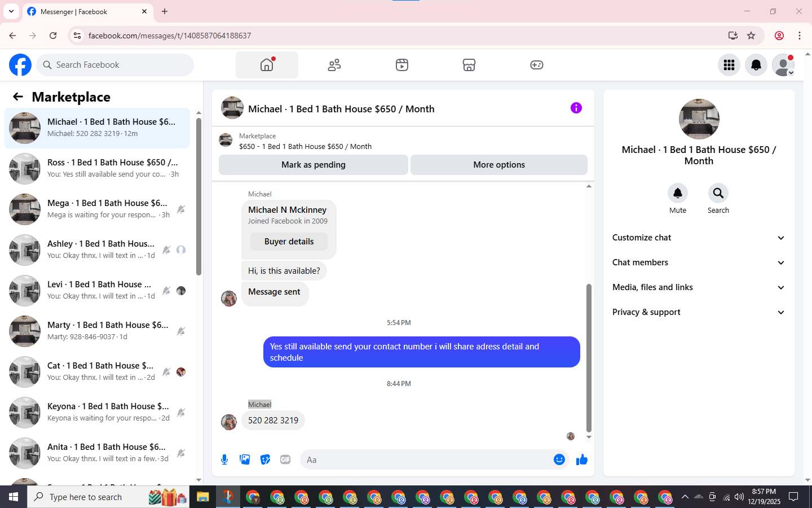Click Mark as pending button

[x=314, y=165]
